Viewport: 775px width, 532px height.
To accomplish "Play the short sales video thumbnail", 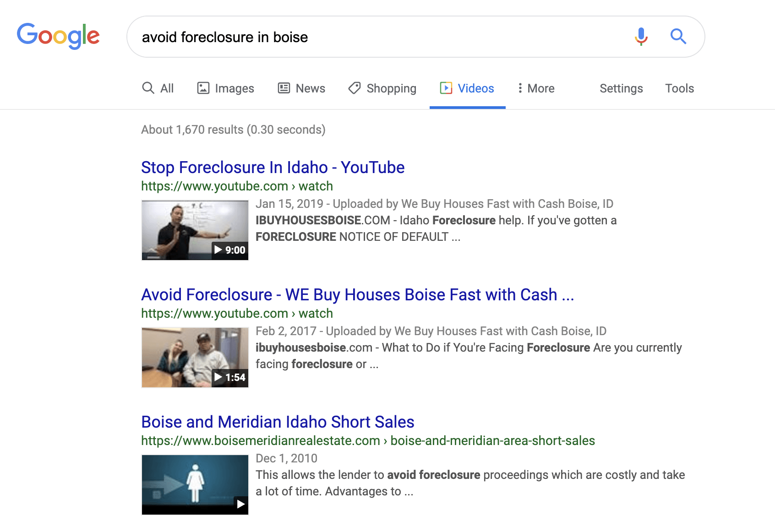I will (x=195, y=484).
